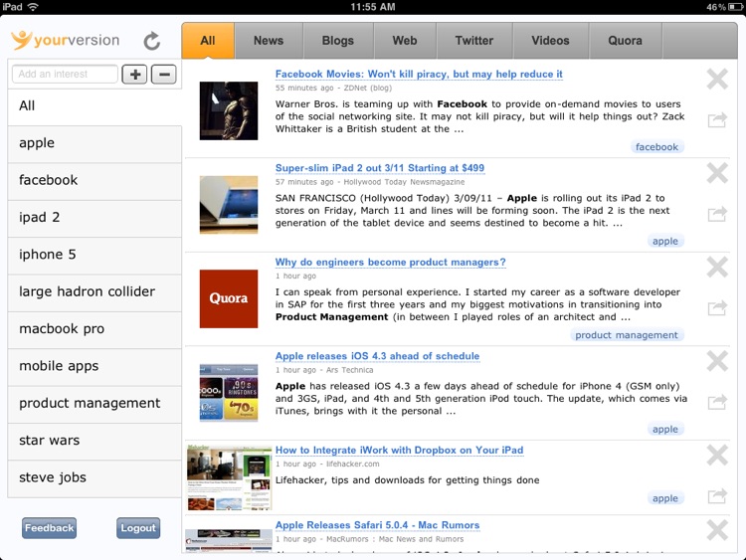
Task: Open the Facebook Movies article thumbnail
Action: [229, 110]
